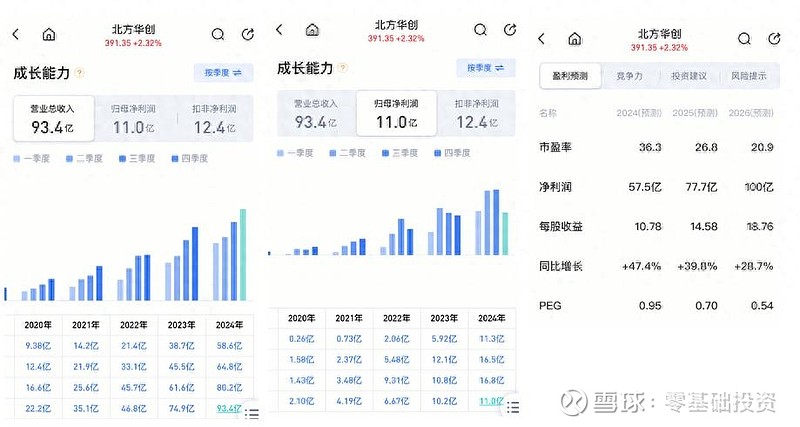This screenshot has width=800, height=427.
Task: Click the 74.9亿 cell in the left table
Action: pos(182,409)
